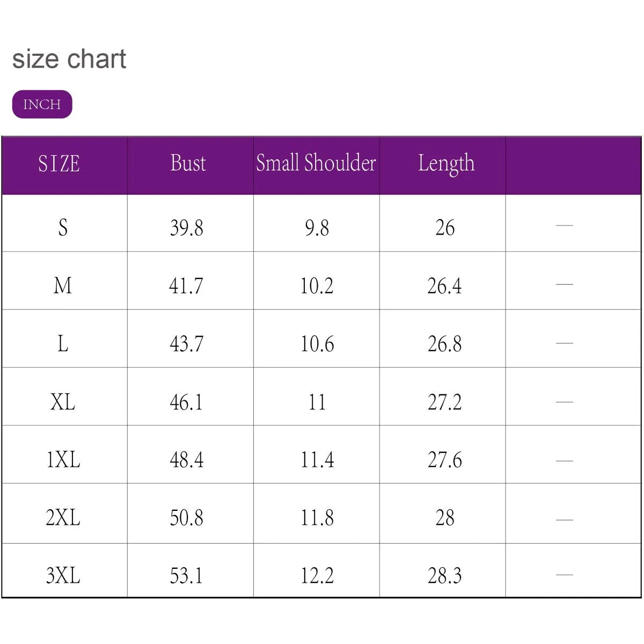Click the 1XL size row label
The image size is (644, 644).
[x=63, y=460]
